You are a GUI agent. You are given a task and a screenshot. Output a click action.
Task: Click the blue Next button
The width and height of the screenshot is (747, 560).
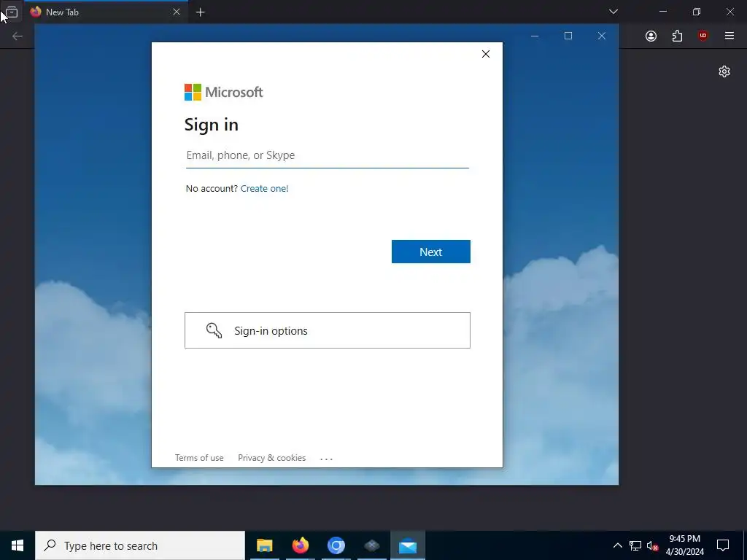(x=430, y=252)
